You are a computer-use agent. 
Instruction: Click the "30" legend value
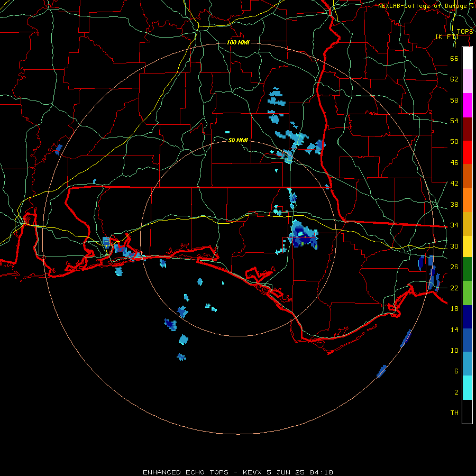point(454,246)
